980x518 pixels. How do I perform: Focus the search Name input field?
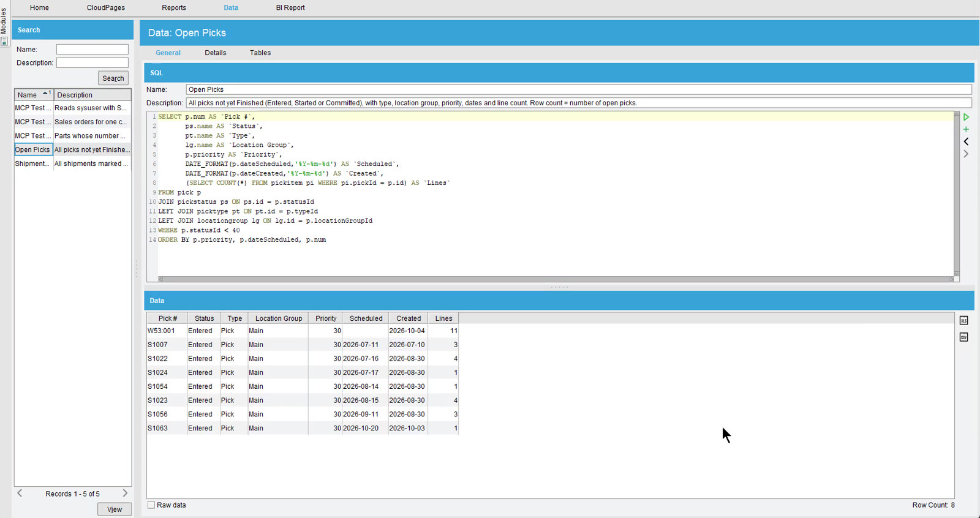coord(92,49)
